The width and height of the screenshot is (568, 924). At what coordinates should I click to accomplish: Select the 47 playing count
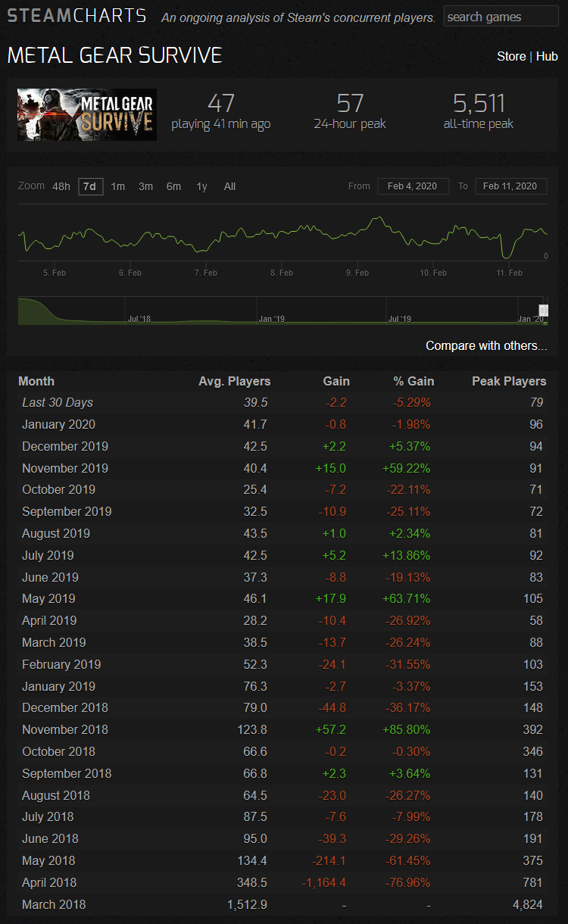coord(220,103)
